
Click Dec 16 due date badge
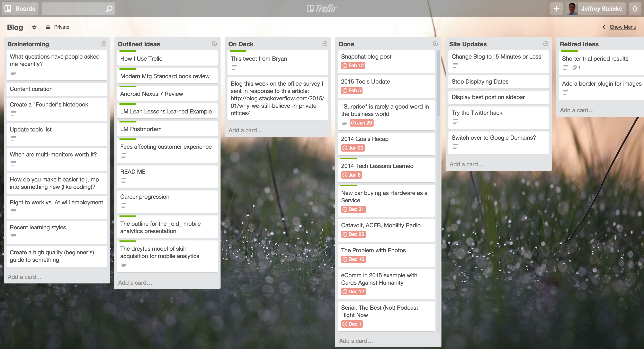click(353, 259)
